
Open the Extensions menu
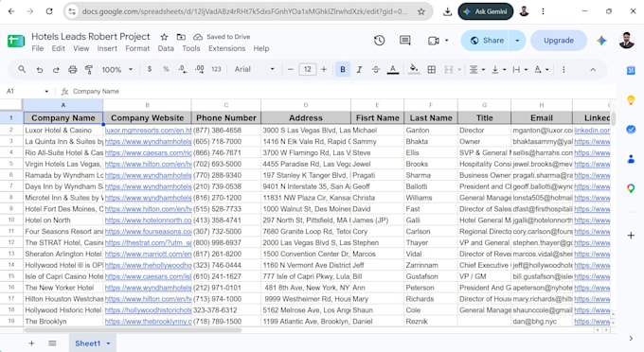click(226, 48)
